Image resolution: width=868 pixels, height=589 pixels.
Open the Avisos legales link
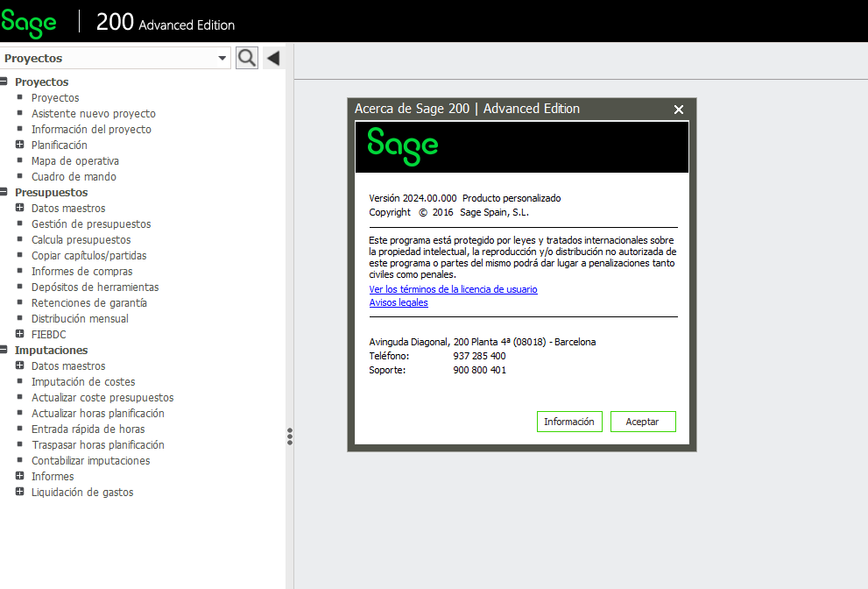click(x=399, y=302)
